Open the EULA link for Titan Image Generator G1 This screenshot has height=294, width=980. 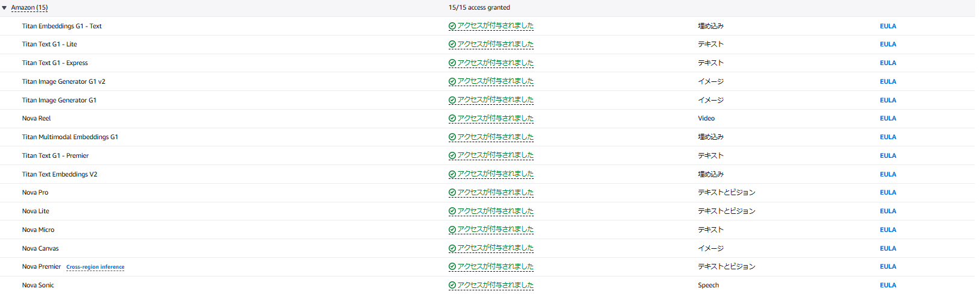pyautogui.click(x=888, y=101)
